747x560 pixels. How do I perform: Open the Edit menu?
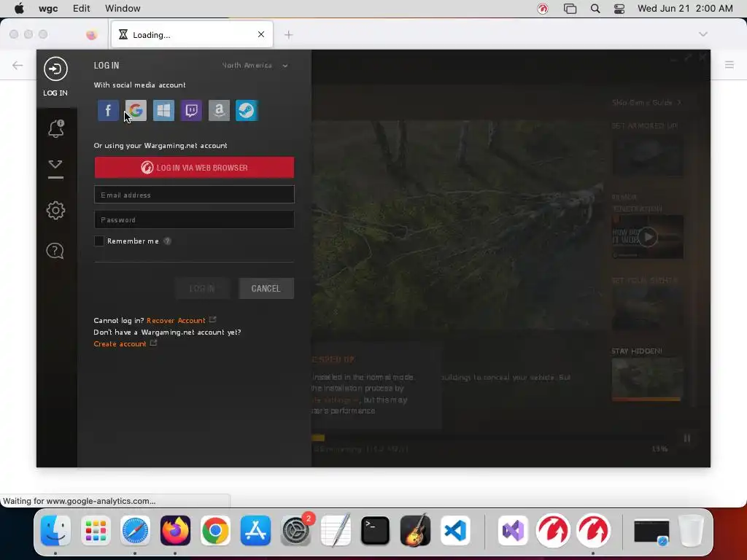pos(82,9)
